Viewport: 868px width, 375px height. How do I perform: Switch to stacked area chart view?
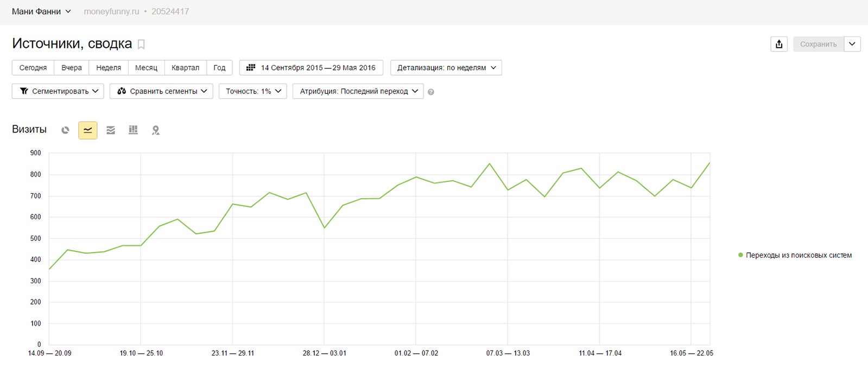point(111,130)
